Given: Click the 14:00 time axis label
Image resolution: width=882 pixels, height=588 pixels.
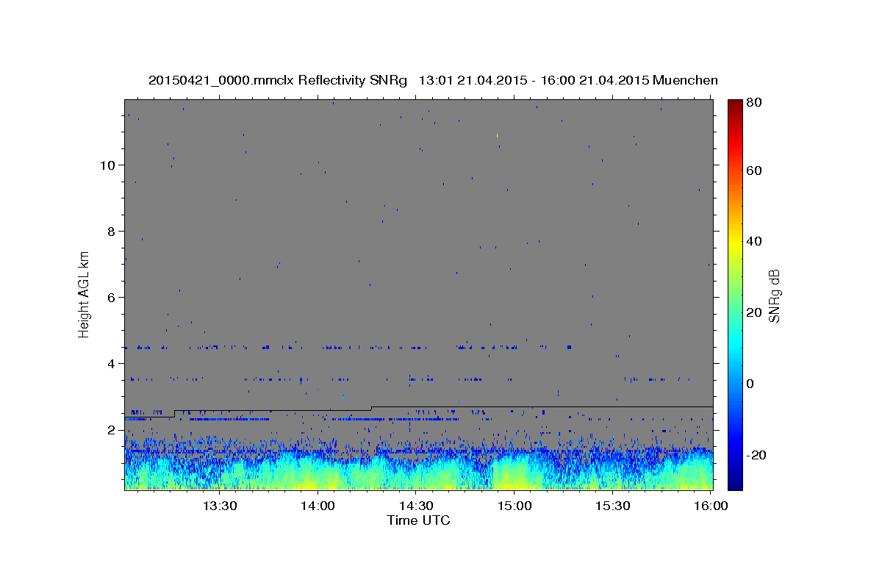Looking at the screenshot, I should [x=318, y=506].
